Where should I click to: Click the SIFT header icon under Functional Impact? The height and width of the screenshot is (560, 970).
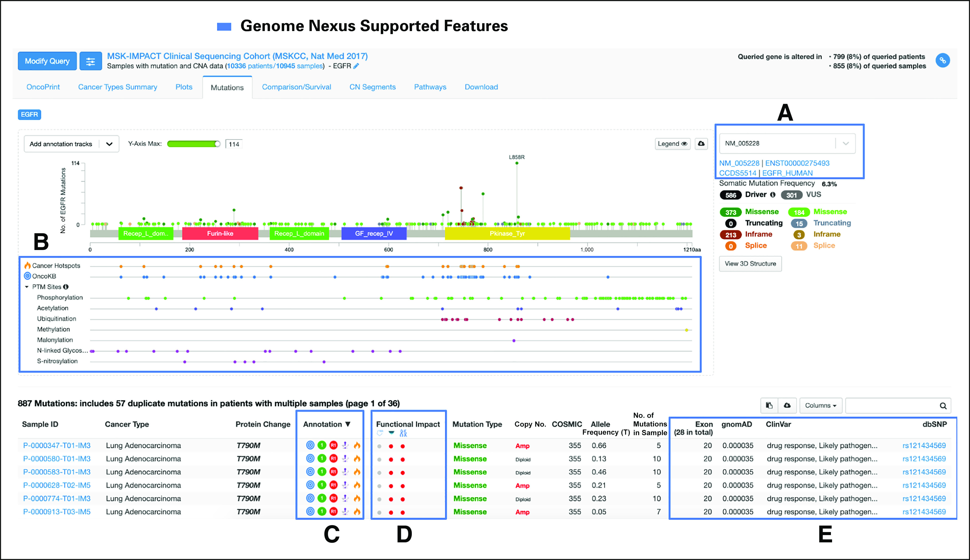click(391, 433)
